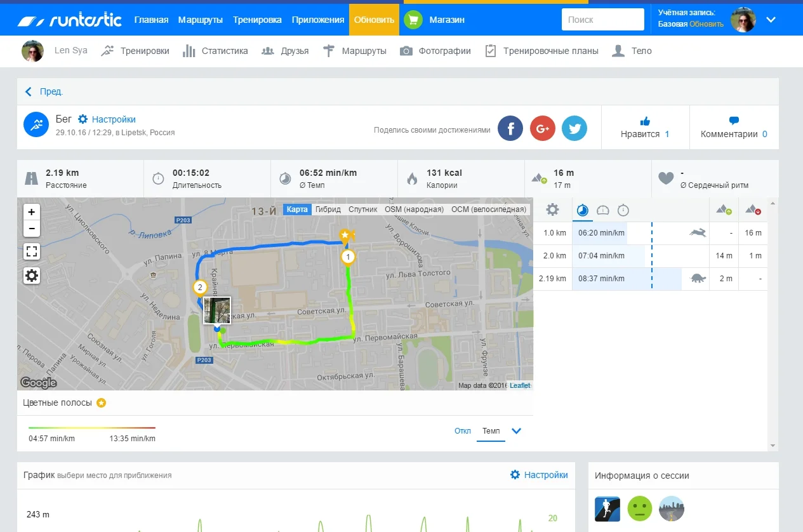Open the Статистика tab
803x532 pixels.
click(x=215, y=51)
